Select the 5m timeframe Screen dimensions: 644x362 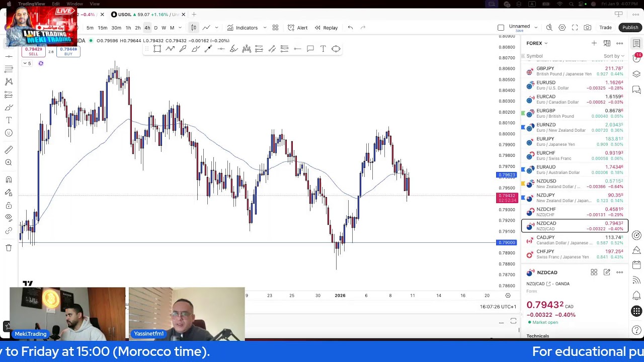[x=90, y=28]
